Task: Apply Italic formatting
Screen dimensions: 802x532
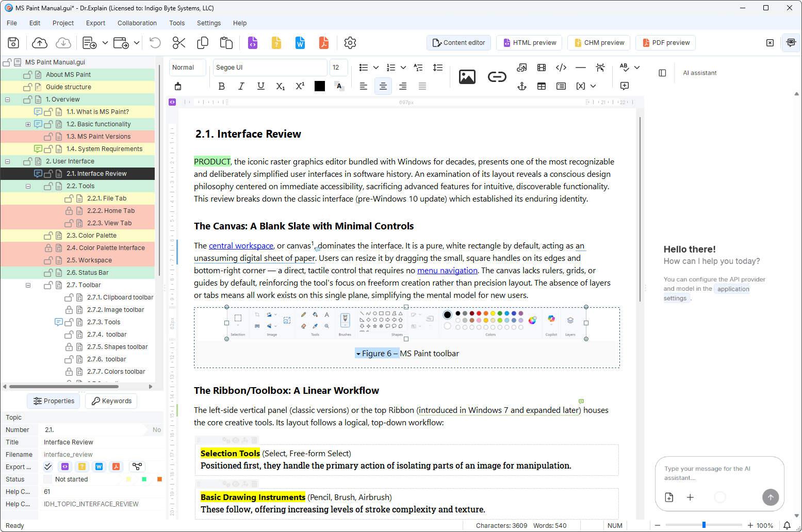Action: coord(241,86)
